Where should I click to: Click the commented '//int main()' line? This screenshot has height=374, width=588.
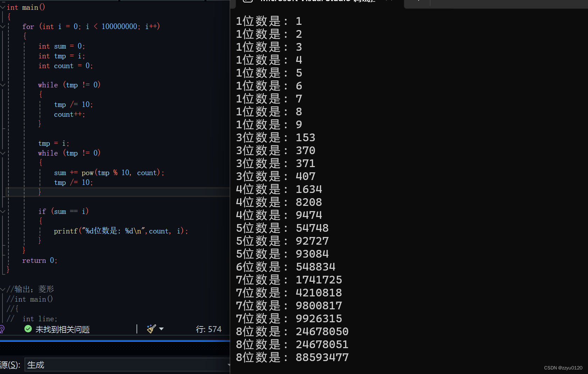tap(30, 299)
